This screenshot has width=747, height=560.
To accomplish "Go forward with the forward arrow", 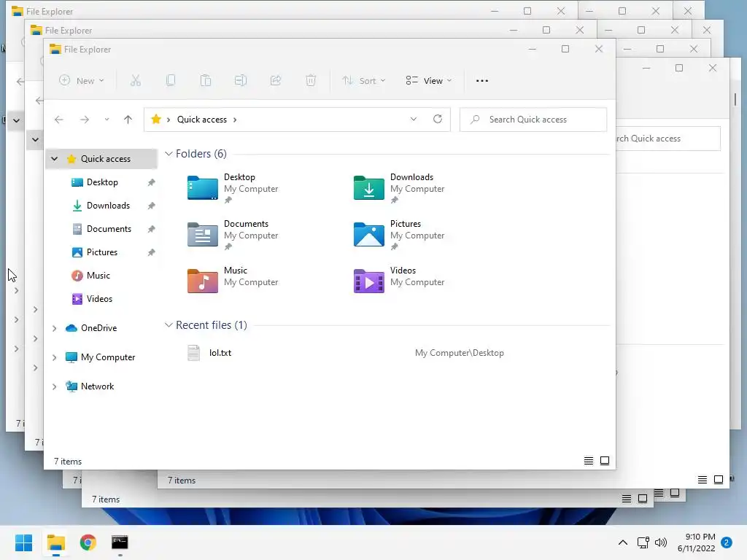I will [85, 120].
